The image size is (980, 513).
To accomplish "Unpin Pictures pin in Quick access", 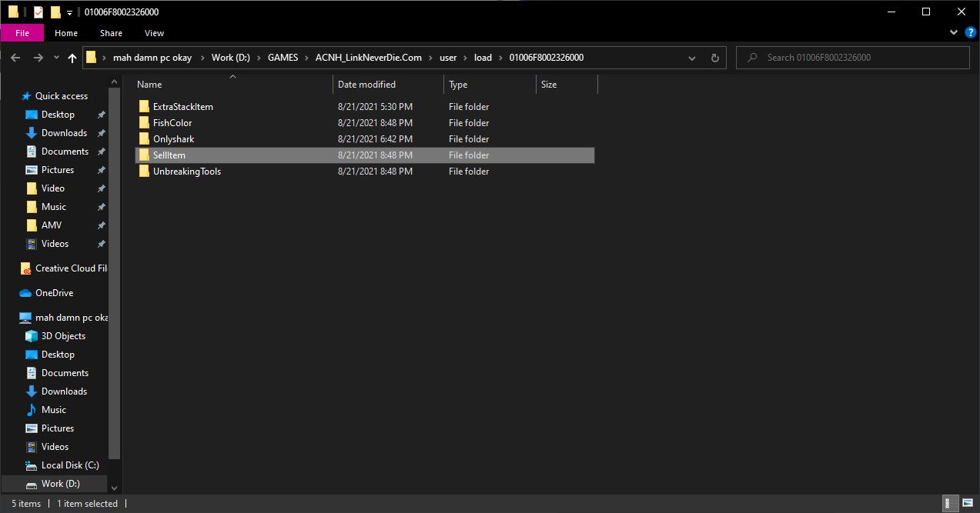I will [101, 170].
